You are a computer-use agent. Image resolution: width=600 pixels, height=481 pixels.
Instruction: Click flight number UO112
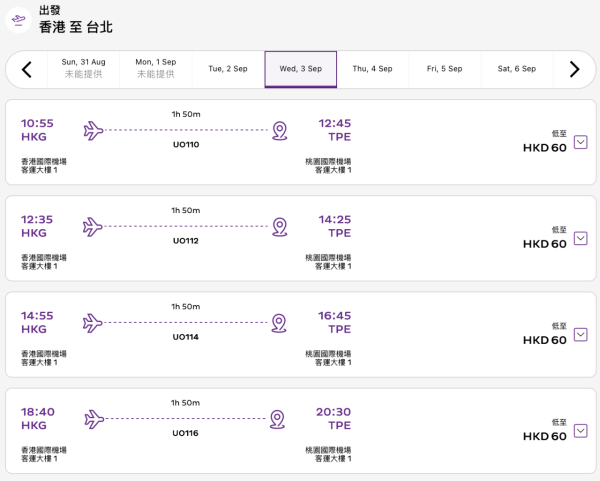[x=186, y=241]
